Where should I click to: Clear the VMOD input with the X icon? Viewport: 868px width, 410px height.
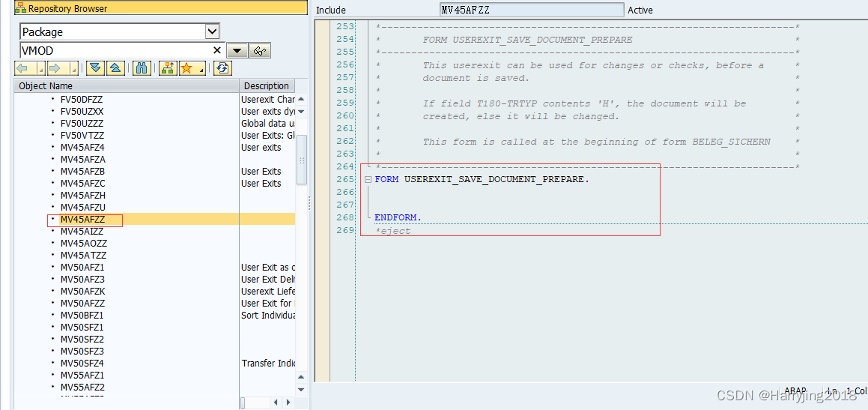[217, 50]
